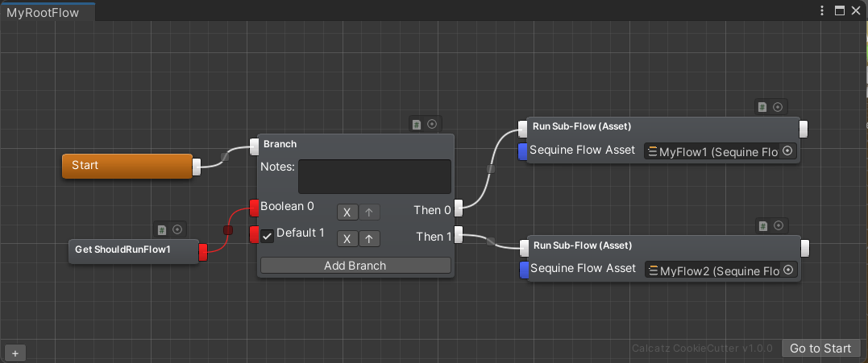
Task: Open script icon above Get ShouldRunFlow1 node
Action: pos(162,229)
